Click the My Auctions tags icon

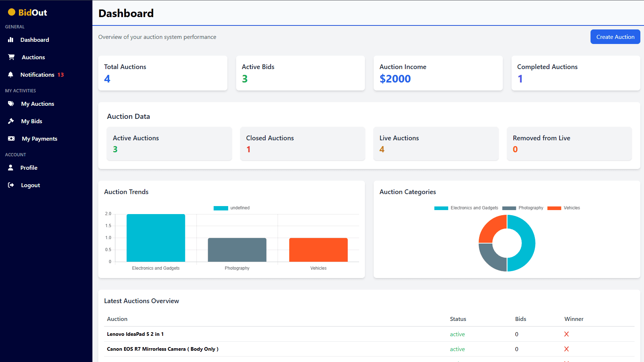(11, 104)
